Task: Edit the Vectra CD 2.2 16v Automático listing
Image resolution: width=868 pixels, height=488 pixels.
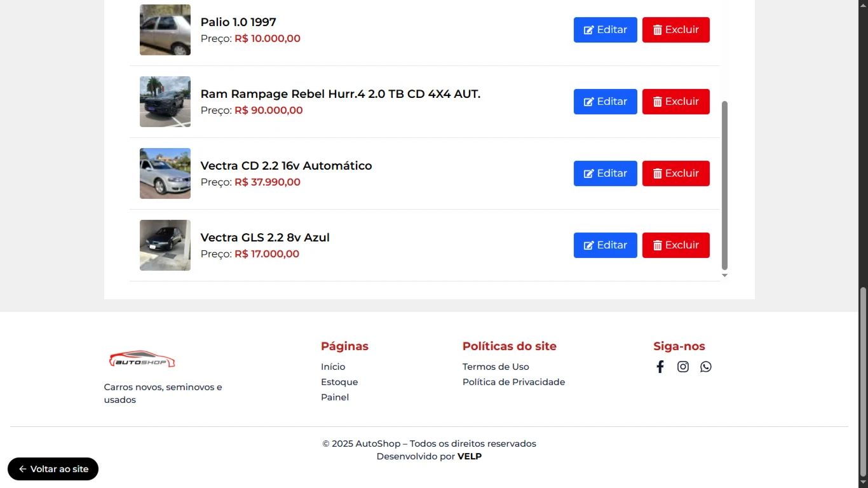Action: click(x=606, y=173)
